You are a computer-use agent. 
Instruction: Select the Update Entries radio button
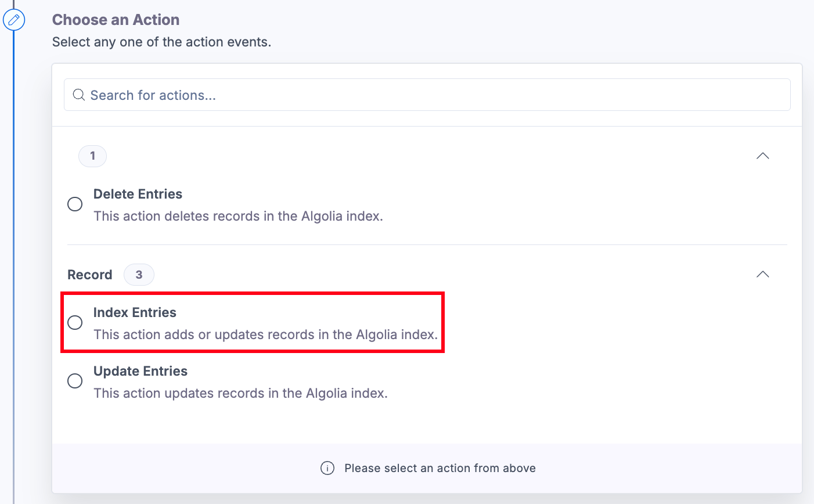point(75,381)
